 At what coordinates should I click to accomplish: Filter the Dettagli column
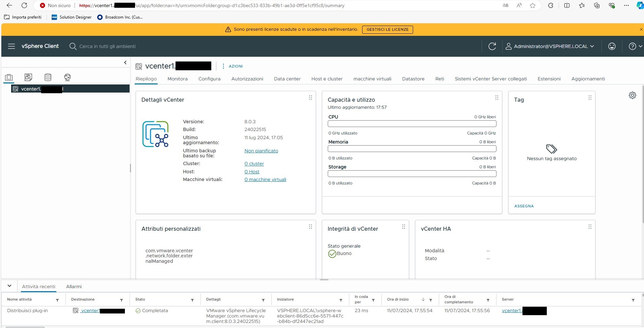point(263,300)
